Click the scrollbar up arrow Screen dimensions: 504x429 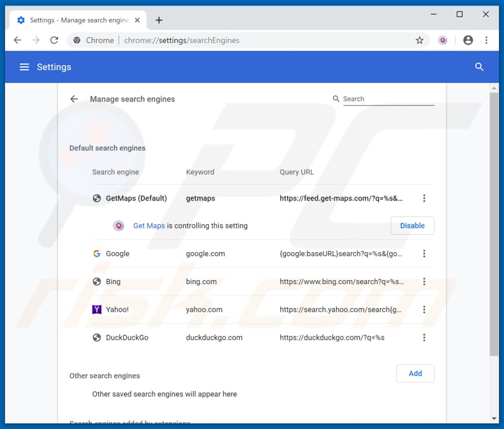click(494, 88)
